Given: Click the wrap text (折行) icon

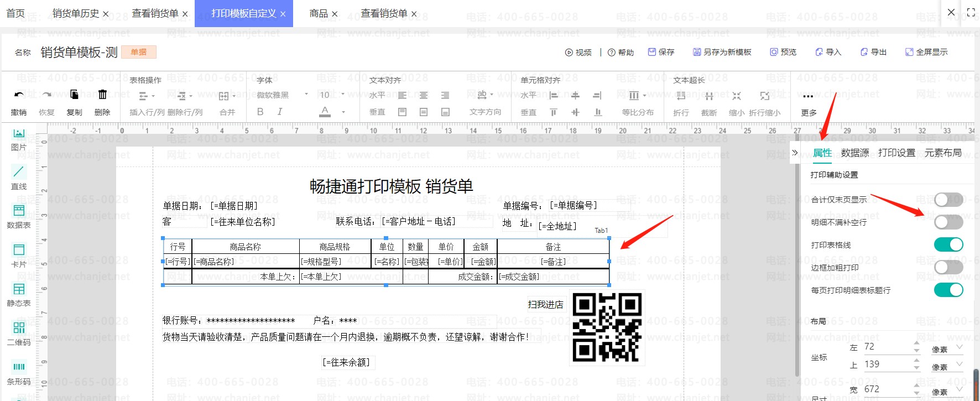Looking at the screenshot, I should [x=681, y=96].
